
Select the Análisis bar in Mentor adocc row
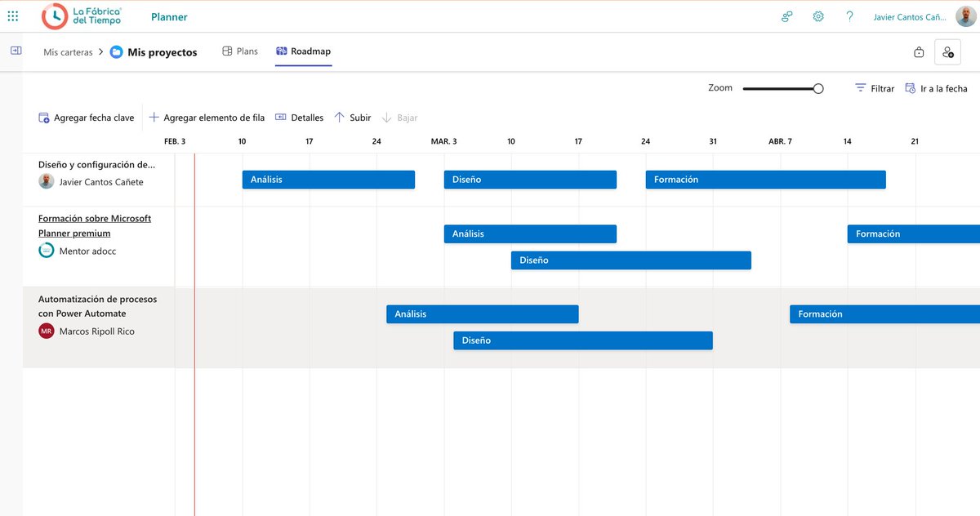(x=530, y=234)
